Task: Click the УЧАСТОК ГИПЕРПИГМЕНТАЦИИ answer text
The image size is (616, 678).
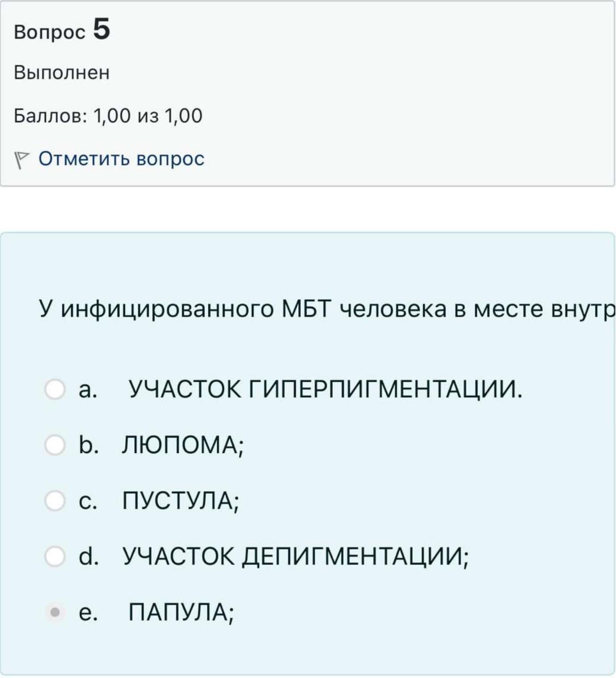Action: click(x=325, y=390)
